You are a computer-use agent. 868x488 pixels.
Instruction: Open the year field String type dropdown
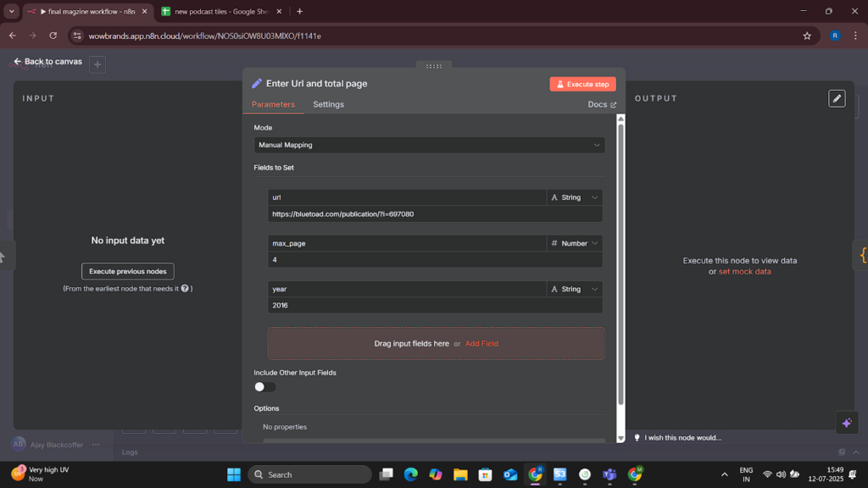pyautogui.click(x=574, y=290)
